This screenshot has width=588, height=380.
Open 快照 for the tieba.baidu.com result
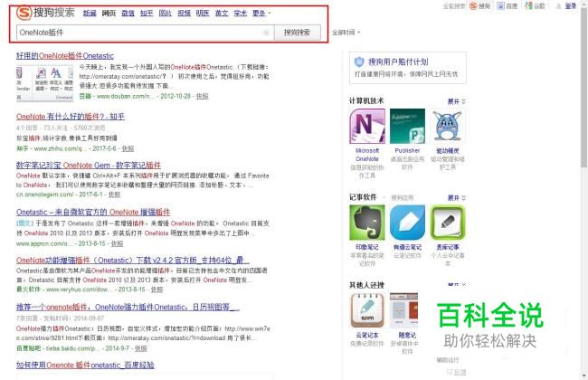pos(141,348)
